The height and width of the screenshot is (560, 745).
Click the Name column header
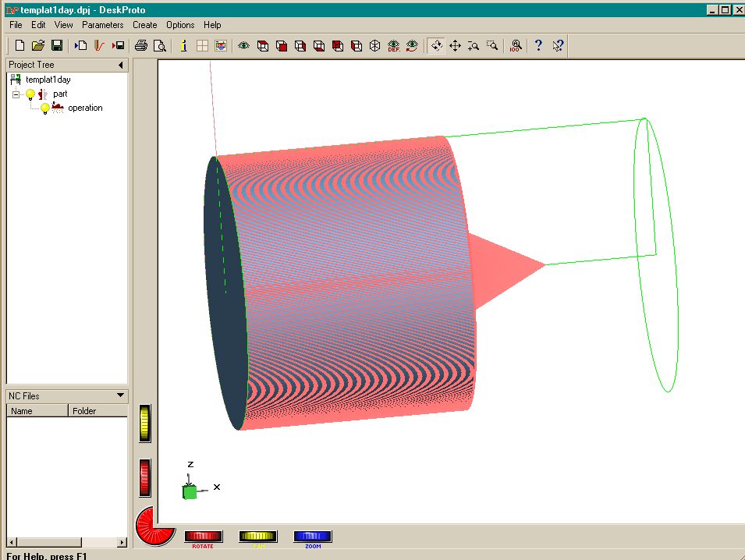click(37, 411)
